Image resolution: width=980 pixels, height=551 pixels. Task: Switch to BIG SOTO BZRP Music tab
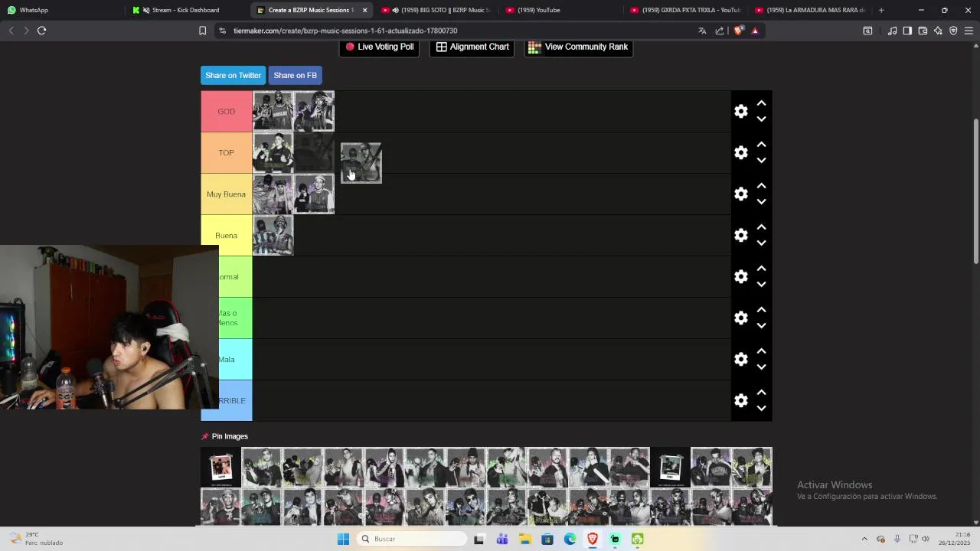pos(436,10)
